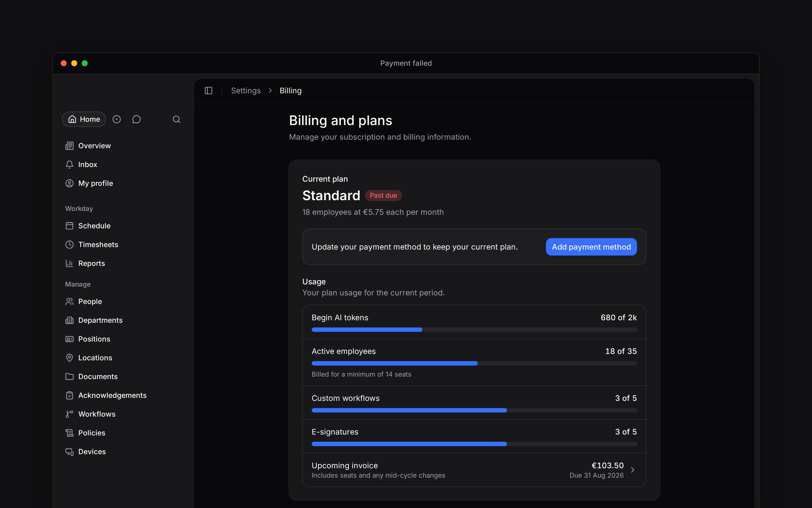
Task: Toggle the sidebar panel icon
Action: pyautogui.click(x=208, y=91)
